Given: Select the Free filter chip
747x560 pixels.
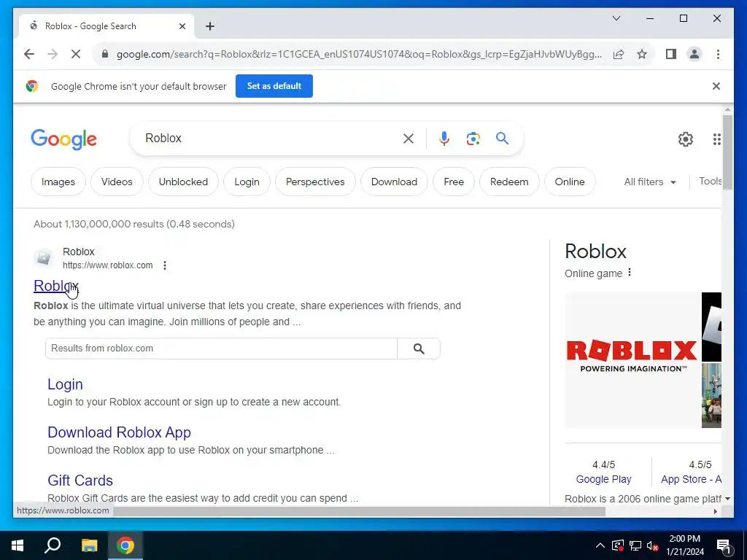Looking at the screenshot, I should (454, 182).
